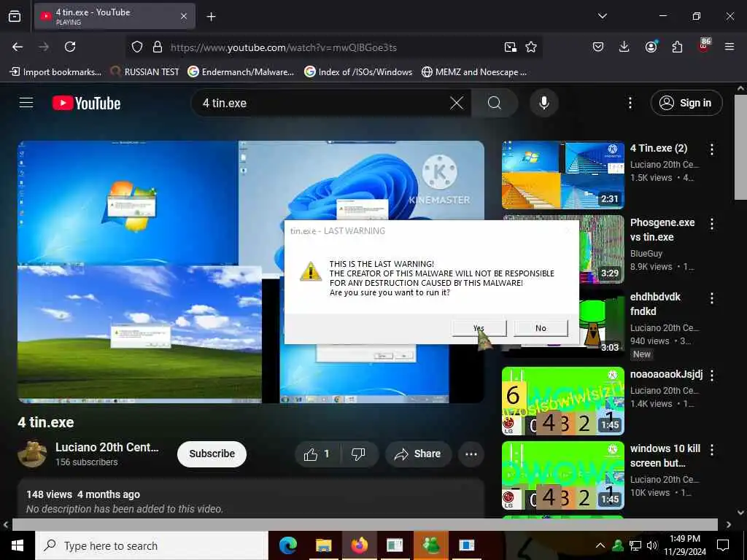View site security padlock info
Viewport: 747px width, 560px height.
coord(158,47)
